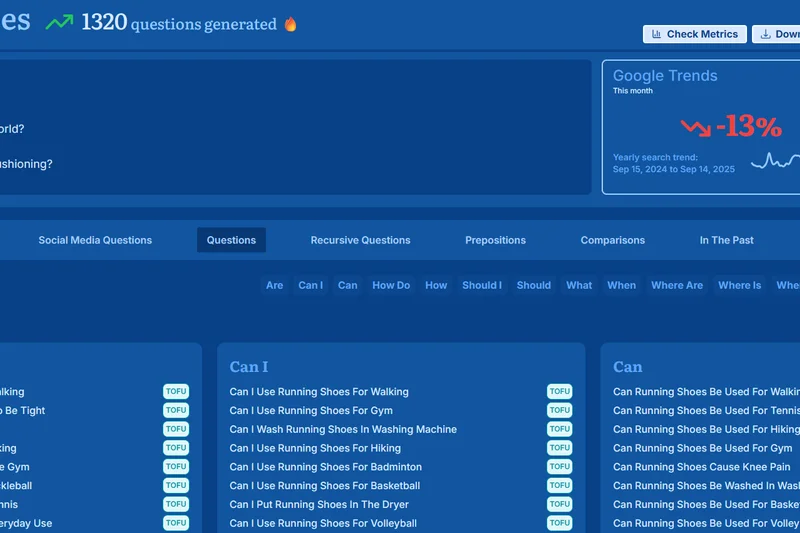800x533 pixels.
Task: Open Can Running Shoes Cause Knee Pain question
Action: click(701, 467)
